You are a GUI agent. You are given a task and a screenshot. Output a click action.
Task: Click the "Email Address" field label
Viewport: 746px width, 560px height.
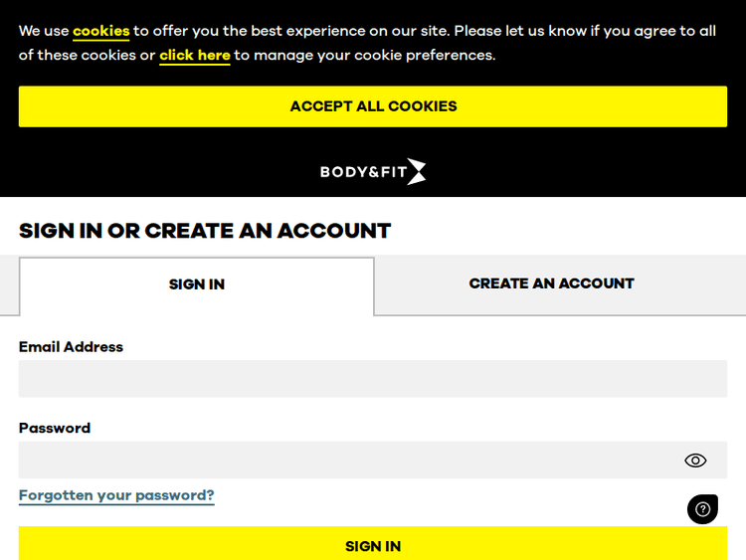pyautogui.click(x=71, y=347)
